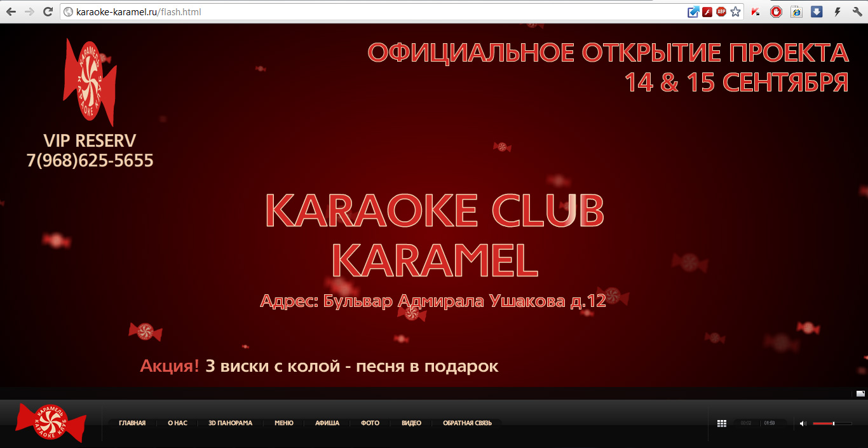
Task: Open the Adblock Plus extension icon
Action: [x=721, y=11]
